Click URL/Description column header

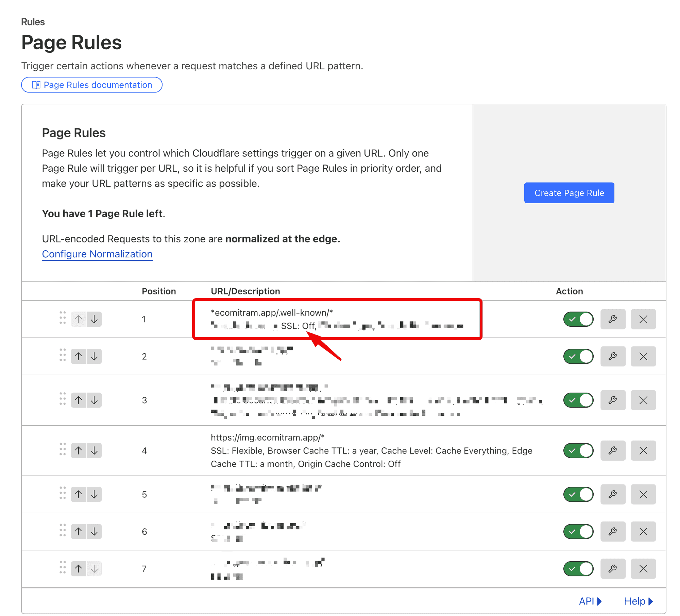(x=245, y=291)
